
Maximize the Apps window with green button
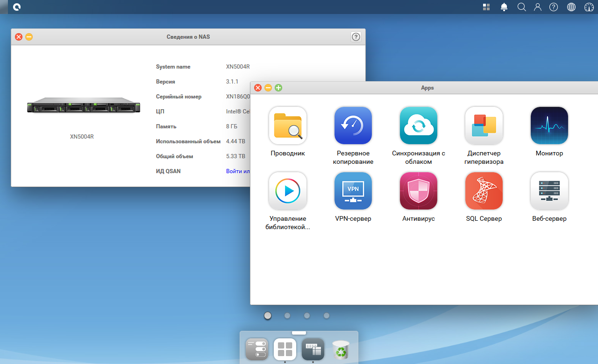pyautogui.click(x=278, y=88)
